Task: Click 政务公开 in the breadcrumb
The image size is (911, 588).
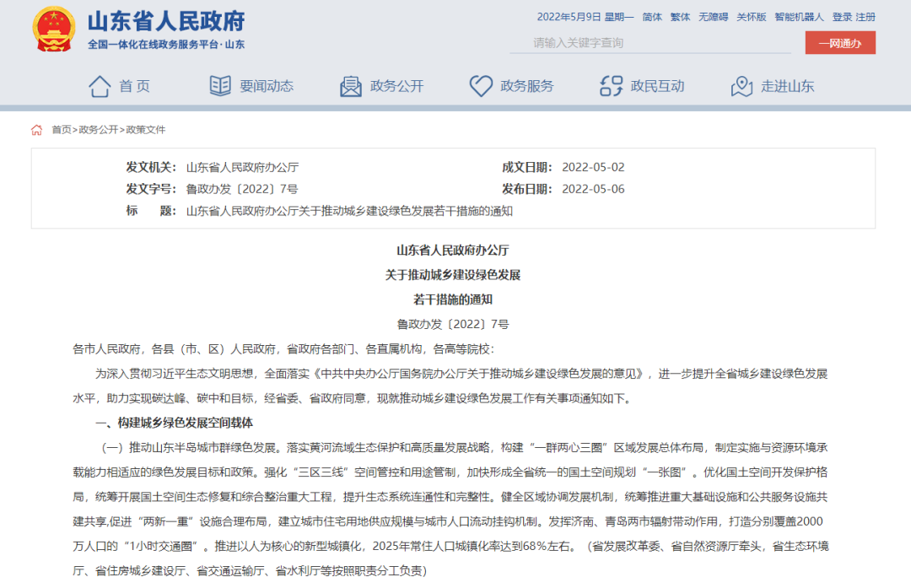Action: pyautogui.click(x=98, y=130)
